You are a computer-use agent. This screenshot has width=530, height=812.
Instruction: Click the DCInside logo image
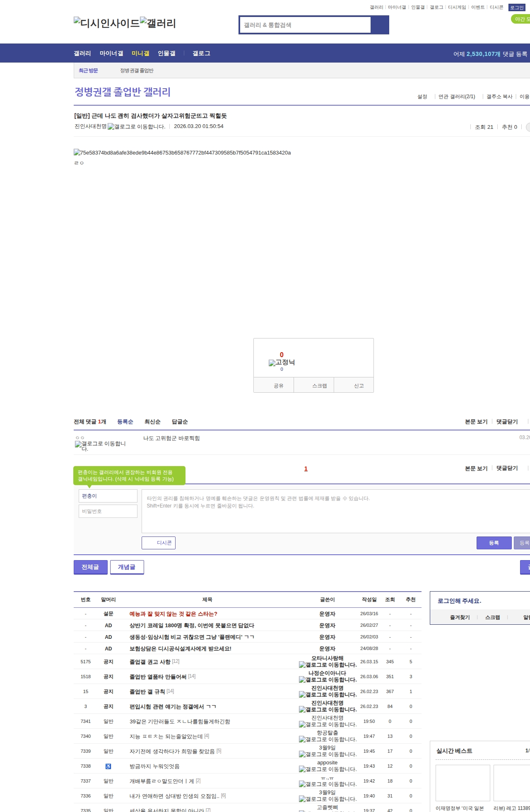coord(106,23)
